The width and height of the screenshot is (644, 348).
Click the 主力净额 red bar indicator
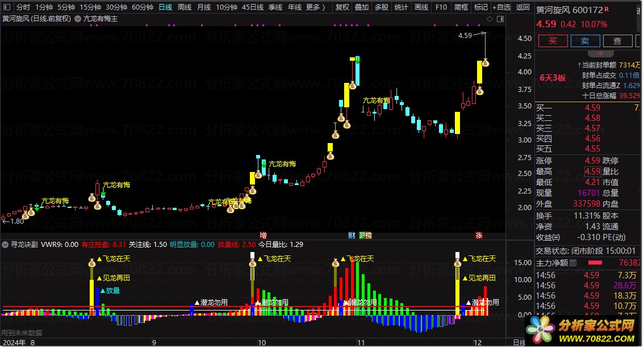click(595, 263)
